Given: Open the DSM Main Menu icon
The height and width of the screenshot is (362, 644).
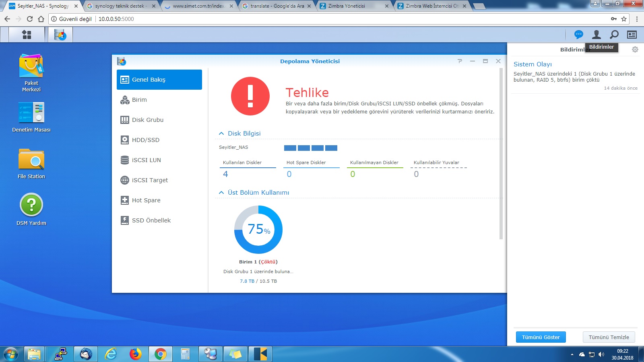Looking at the screenshot, I should [x=27, y=35].
